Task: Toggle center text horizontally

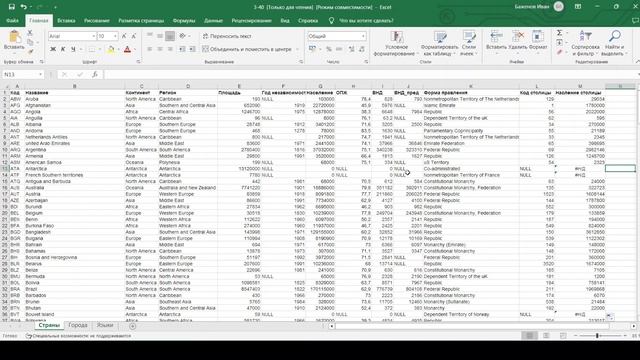Action: pos(160,49)
